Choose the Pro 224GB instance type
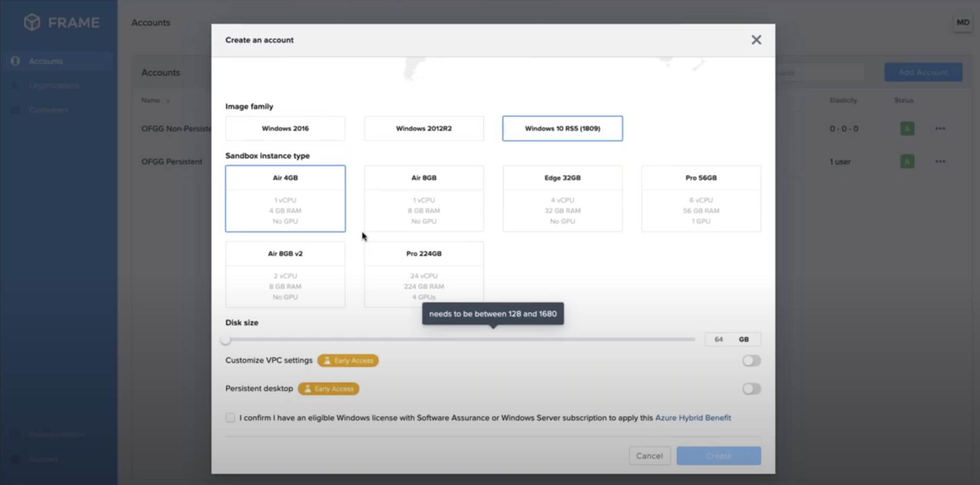980x485 pixels. (424, 274)
